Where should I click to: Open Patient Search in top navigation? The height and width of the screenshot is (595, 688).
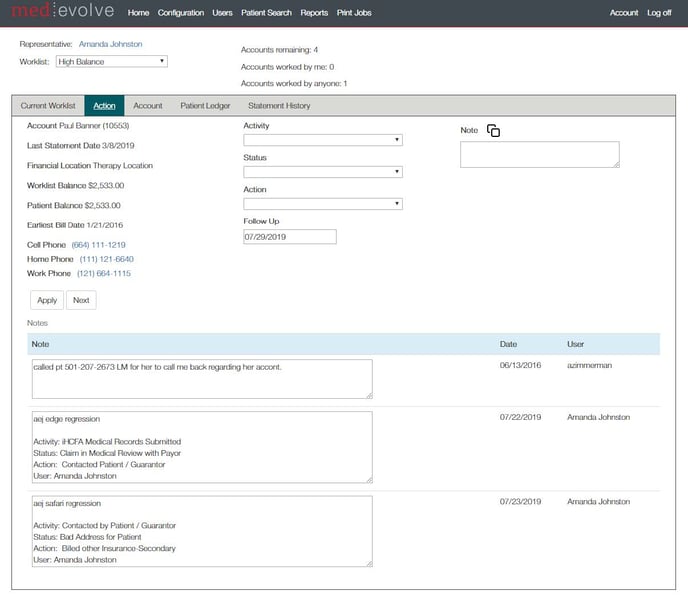[x=266, y=13]
